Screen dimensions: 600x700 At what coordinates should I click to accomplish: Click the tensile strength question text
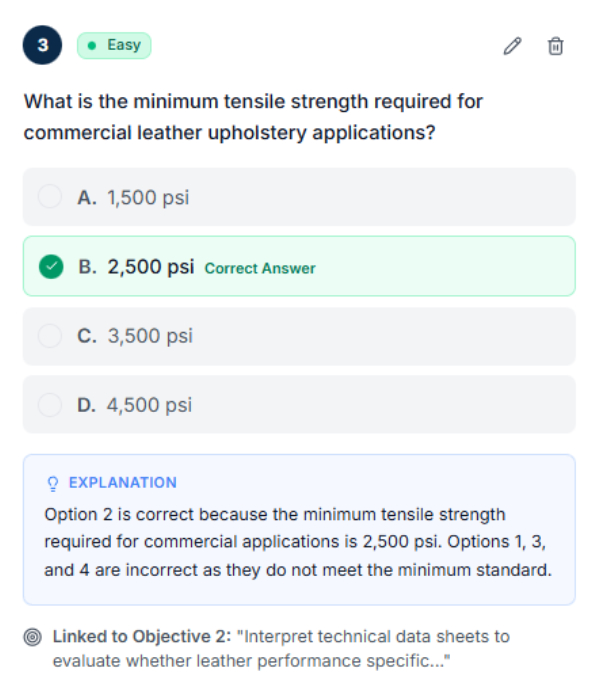point(253,116)
